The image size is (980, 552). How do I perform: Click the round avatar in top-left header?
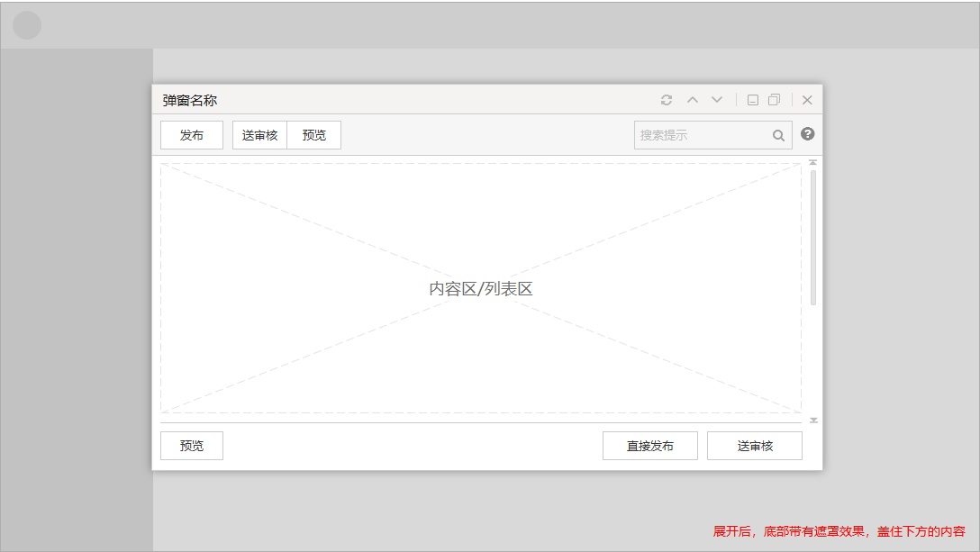(27, 25)
